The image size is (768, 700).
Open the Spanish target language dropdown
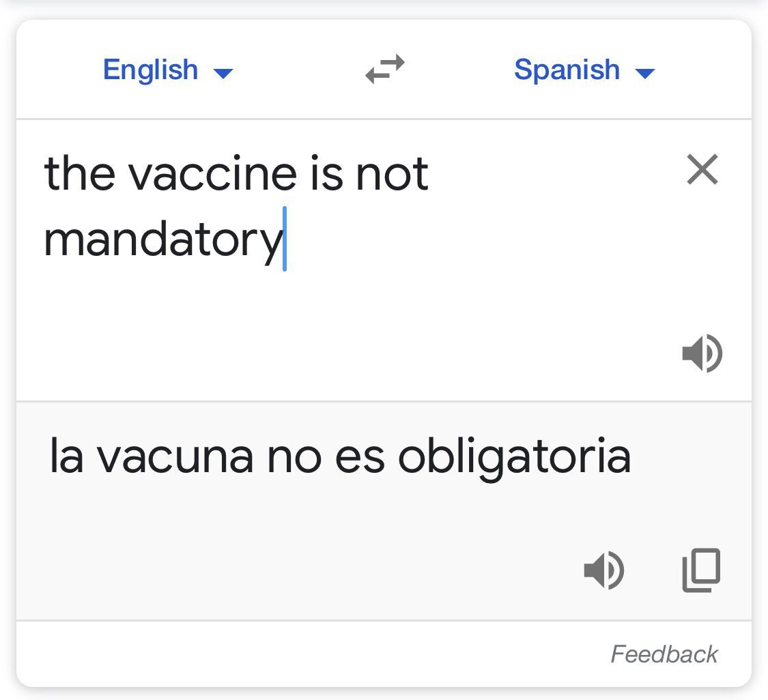pyautogui.click(x=567, y=70)
